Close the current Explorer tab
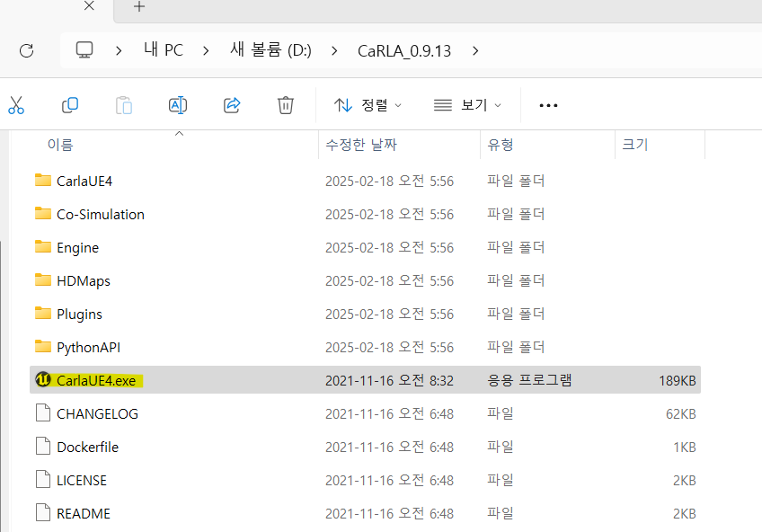Image resolution: width=762 pixels, height=532 pixels. pos(89,5)
